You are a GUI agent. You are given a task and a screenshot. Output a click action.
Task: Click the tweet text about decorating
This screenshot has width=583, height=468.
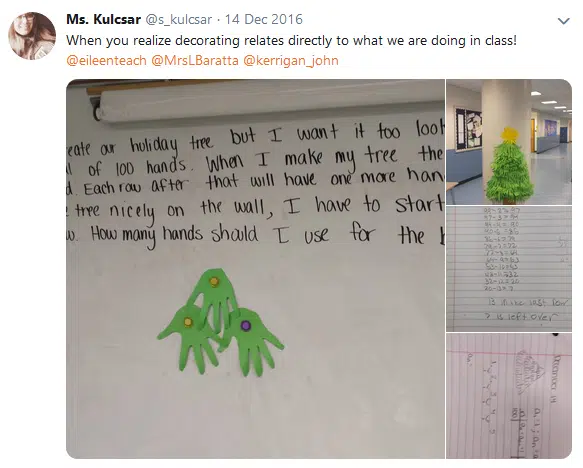(x=292, y=40)
